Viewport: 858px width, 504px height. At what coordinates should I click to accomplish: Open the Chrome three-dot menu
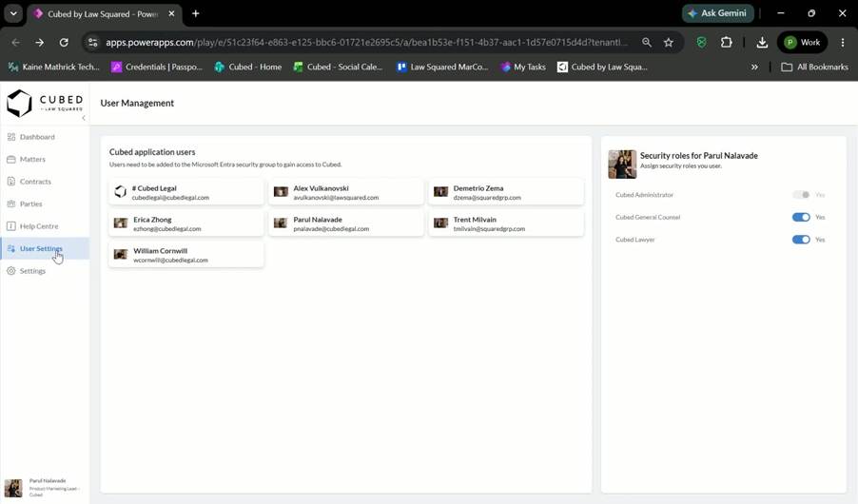843,42
